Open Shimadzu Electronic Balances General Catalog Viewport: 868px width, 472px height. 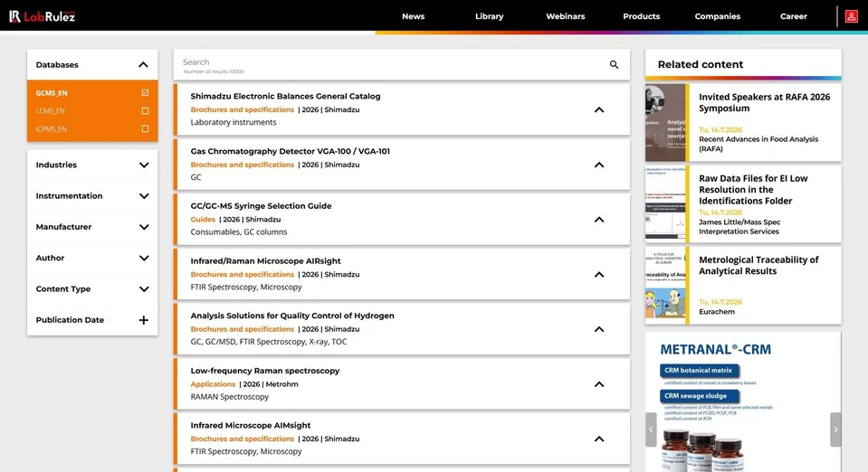(285, 96)
